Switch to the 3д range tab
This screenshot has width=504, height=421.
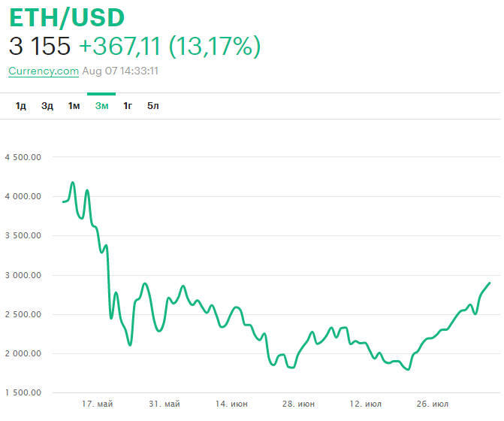point(47,106)
